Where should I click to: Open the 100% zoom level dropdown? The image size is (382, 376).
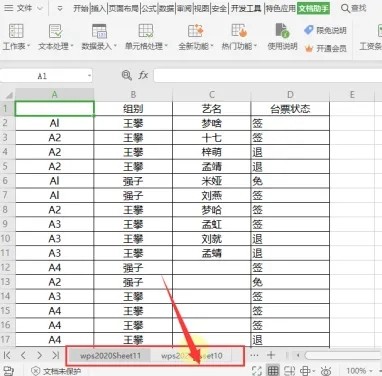[361, 371]
